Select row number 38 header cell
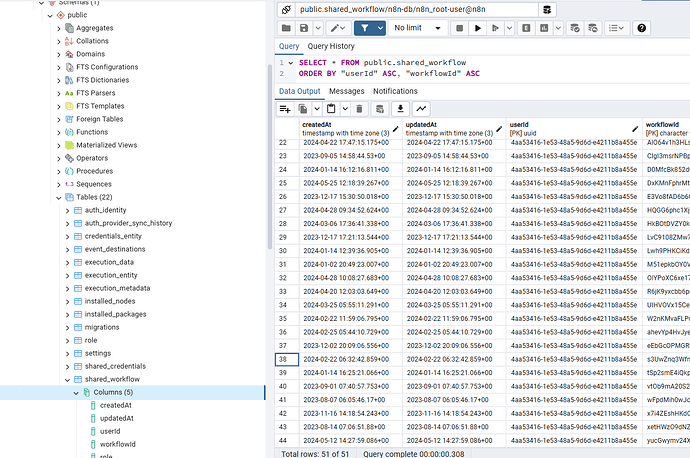Screen dimensions: 690x458 287,359
